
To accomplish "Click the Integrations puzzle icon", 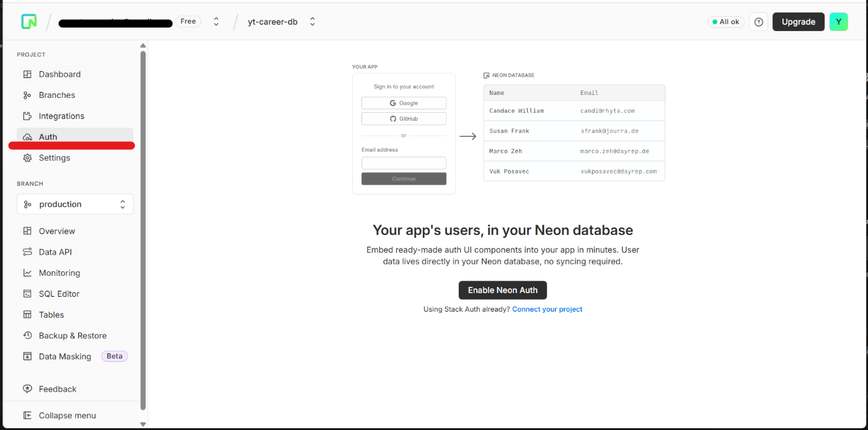I will [27, 116].
